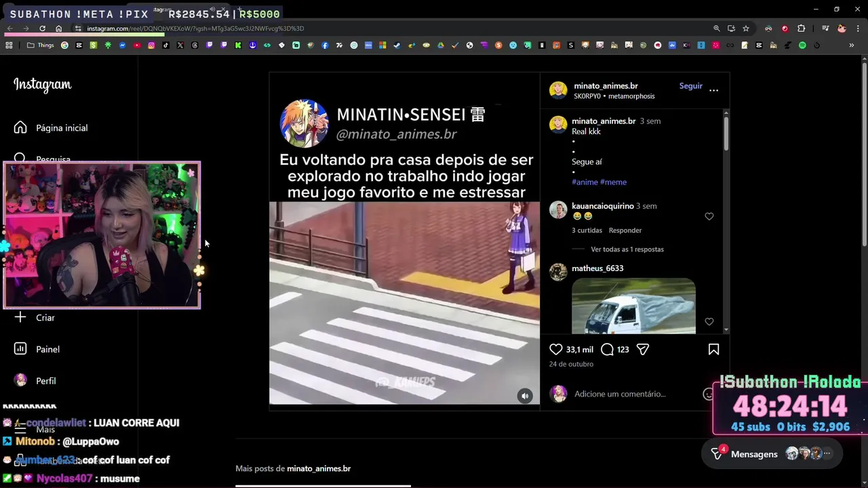Image resolution: width=868 pixels, height=488 pixels.
Task: Click the install app icon in address bar
Action: 731,28
